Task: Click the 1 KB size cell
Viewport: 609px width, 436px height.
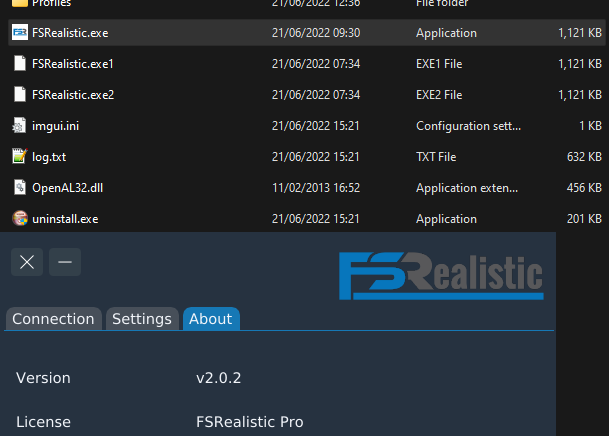Action: click(x=590, y=126)
